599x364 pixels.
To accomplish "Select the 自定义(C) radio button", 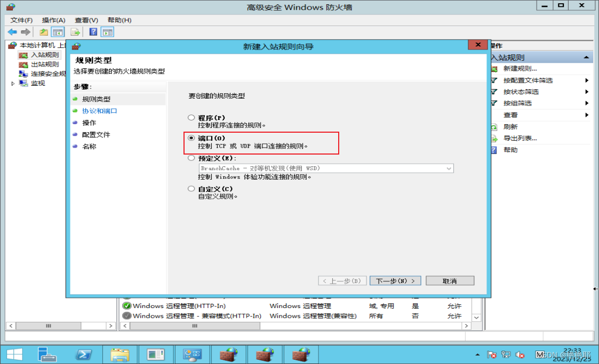I will [x=191, y=189].
